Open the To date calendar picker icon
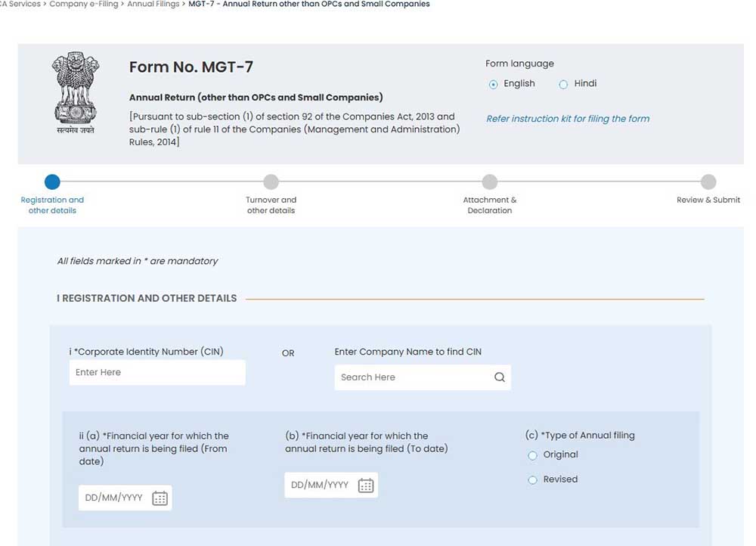This screenshot has width=756, height=546. [366, 486]
